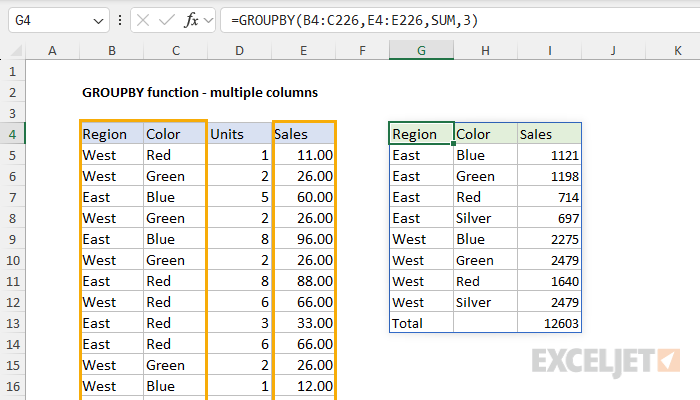700x400 pixels.
Task: Click the 'Sales' header in cell E4
Action: coord(304,134)
